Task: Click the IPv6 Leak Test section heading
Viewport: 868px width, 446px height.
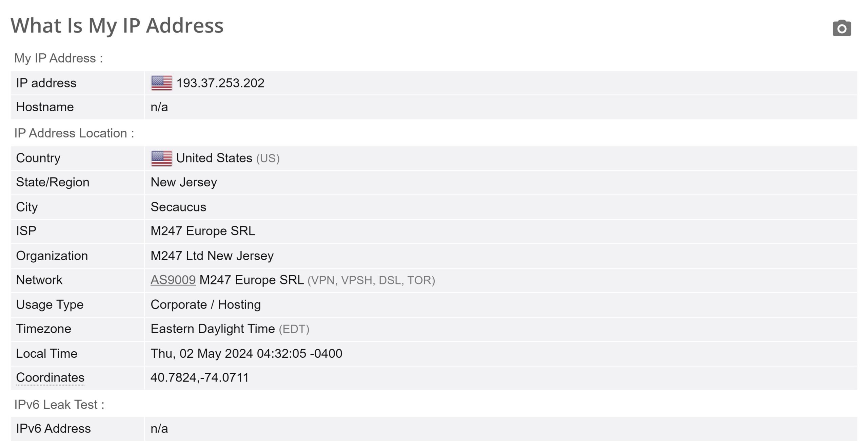Action: [59, 405]
